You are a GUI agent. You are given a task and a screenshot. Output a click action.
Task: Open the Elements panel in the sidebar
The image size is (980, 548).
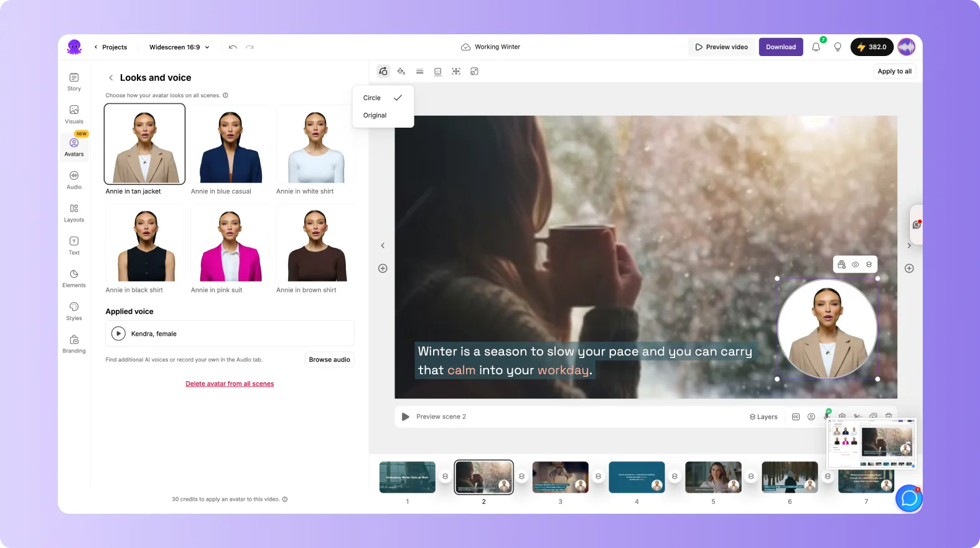74,278
